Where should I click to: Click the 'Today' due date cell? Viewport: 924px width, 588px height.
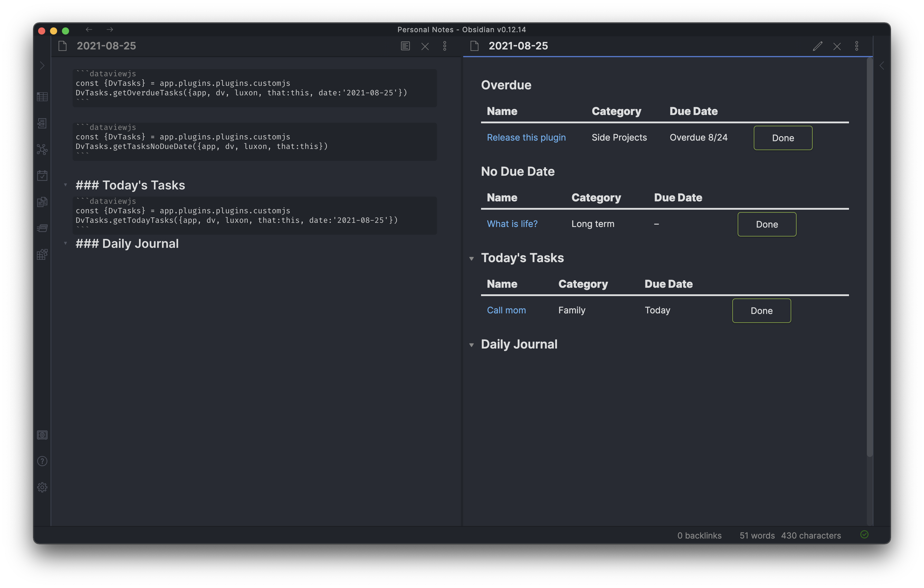point(657,310)
